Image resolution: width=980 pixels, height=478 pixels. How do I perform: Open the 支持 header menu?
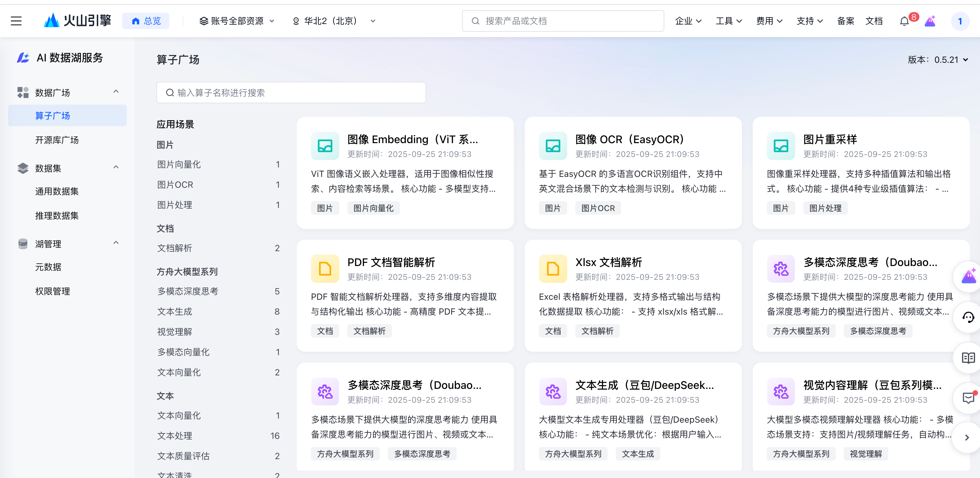coord(810,21)
